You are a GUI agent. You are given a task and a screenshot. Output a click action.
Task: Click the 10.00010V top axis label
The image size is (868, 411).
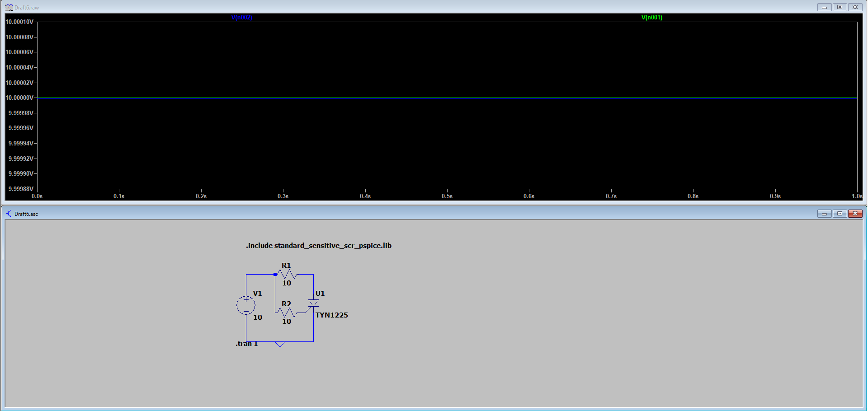tap(19, 22)
